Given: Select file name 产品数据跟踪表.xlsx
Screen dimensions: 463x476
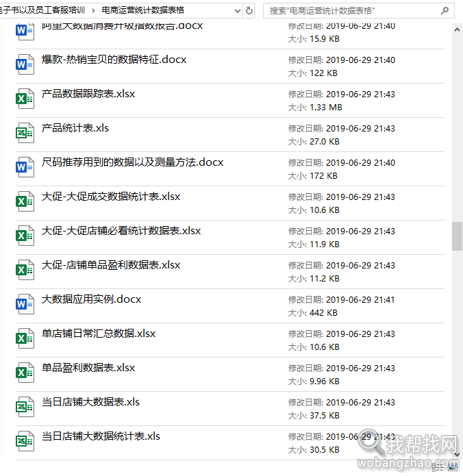Looking at the screenshot, I should [x=88, y=94].
